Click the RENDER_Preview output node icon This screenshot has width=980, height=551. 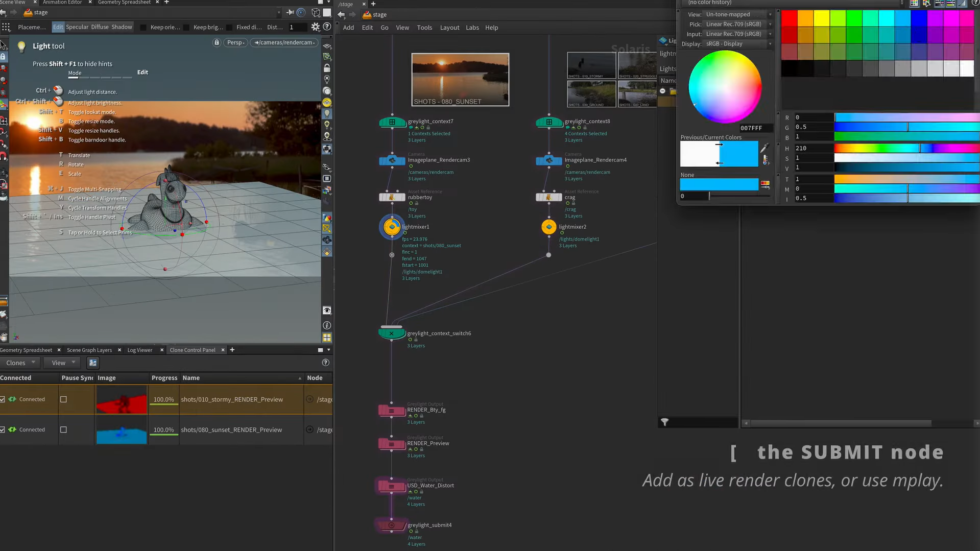pos(392,444)
